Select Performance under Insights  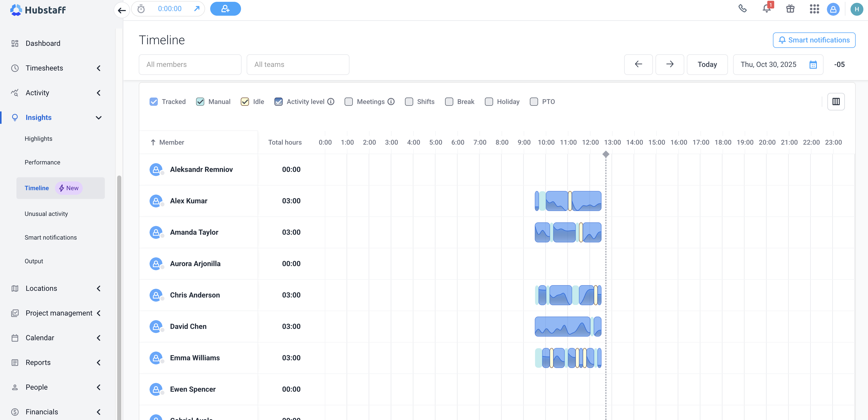pyautogui.click(x=42, y=162)
